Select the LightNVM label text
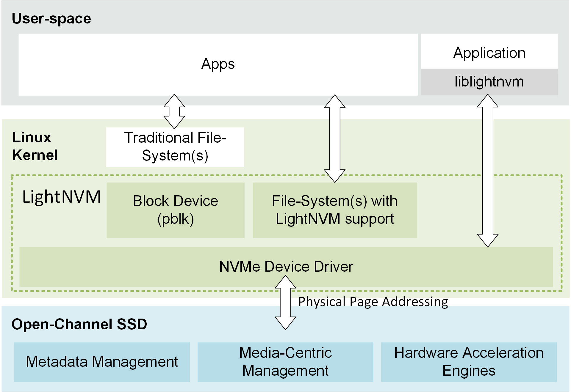Viewport: 571px width, 392px height. click(61, 196)
